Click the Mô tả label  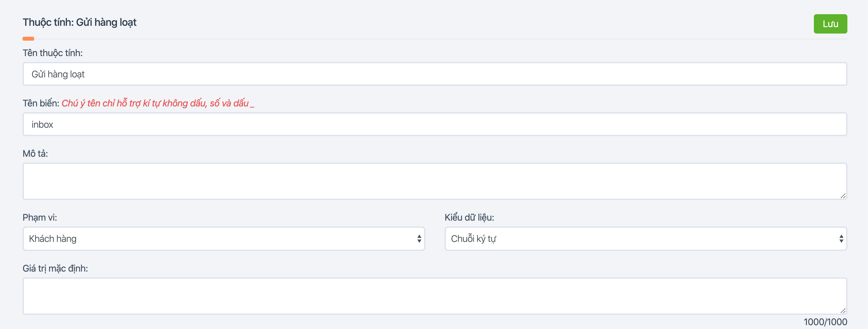coord(35,154)
